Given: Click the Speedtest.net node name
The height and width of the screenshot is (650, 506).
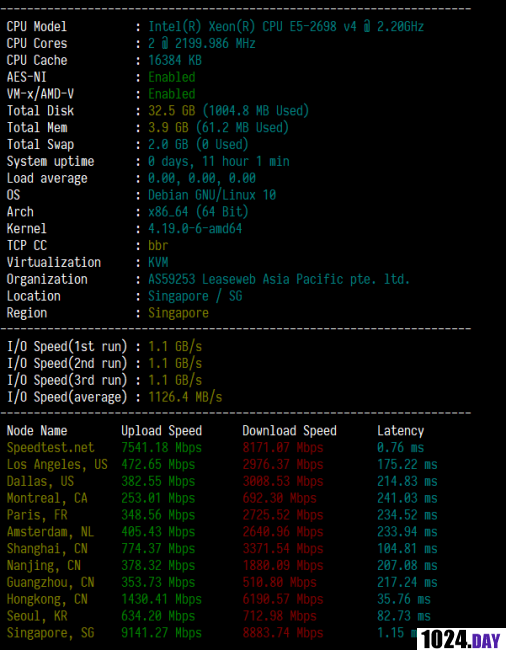Looking at the screenshot, I should [51, 448].
